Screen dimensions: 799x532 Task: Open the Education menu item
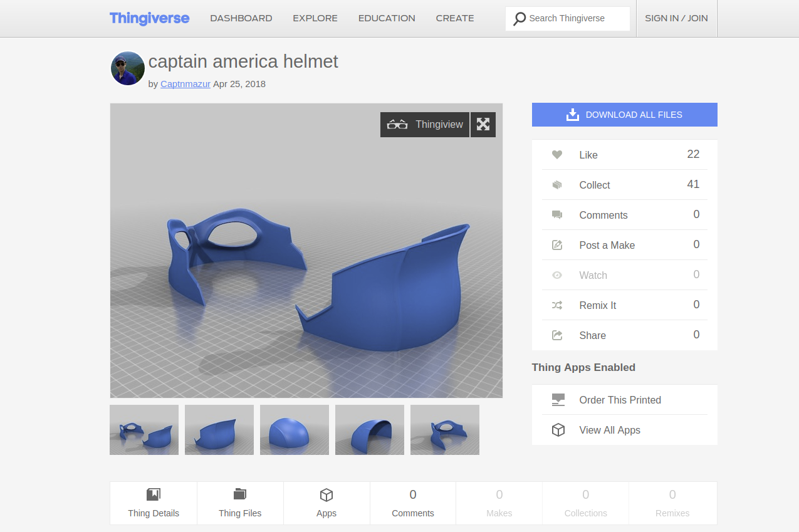[387, 18]
